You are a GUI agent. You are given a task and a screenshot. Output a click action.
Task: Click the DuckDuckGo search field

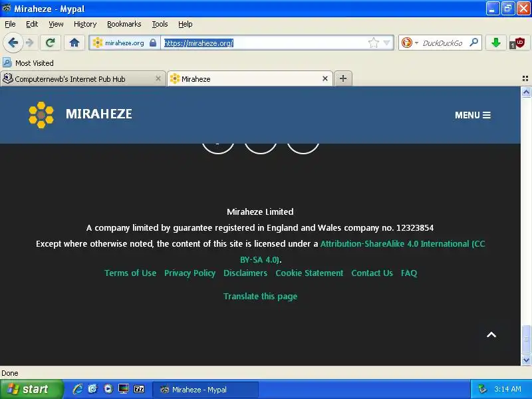444,43
